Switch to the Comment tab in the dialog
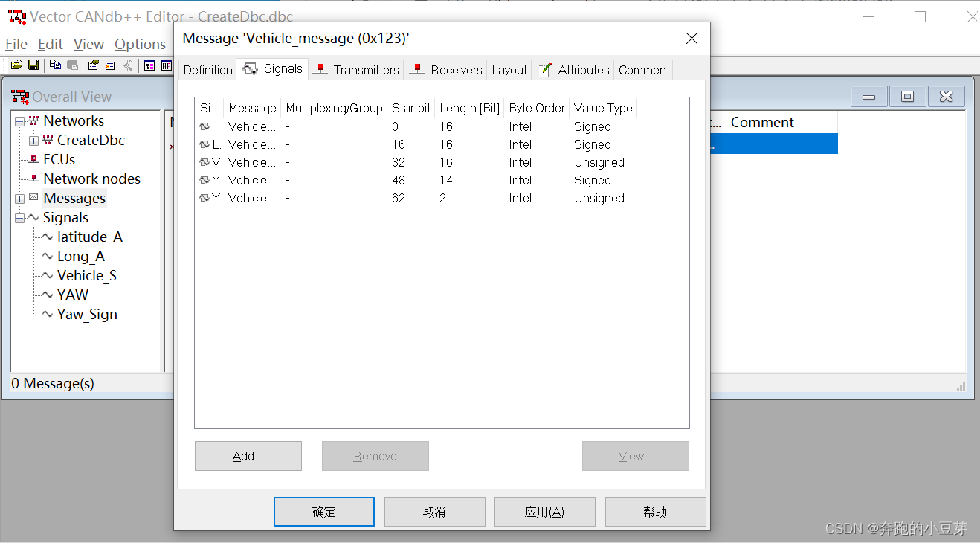This screenshot has height=543, width=980. pos(644,70)
